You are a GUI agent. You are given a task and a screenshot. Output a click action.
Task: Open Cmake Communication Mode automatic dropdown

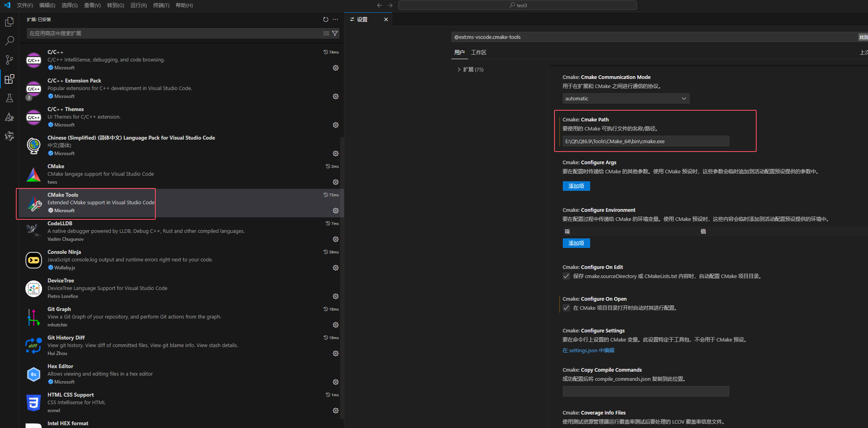pos(626,98)
